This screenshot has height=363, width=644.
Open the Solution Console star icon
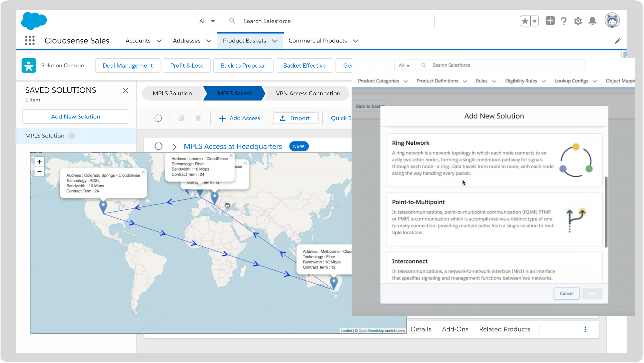pos(29,65)
